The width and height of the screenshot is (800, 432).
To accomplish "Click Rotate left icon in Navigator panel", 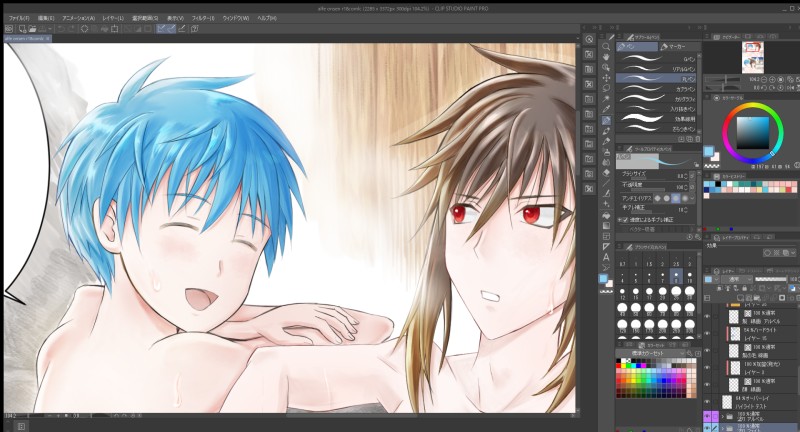I will pyautogui.click(x=763, y=88).
